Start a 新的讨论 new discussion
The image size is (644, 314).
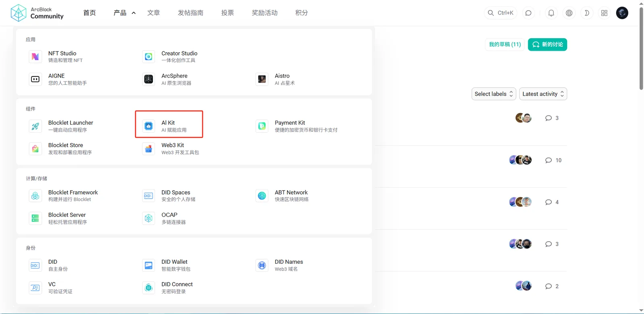coord(547,45)
